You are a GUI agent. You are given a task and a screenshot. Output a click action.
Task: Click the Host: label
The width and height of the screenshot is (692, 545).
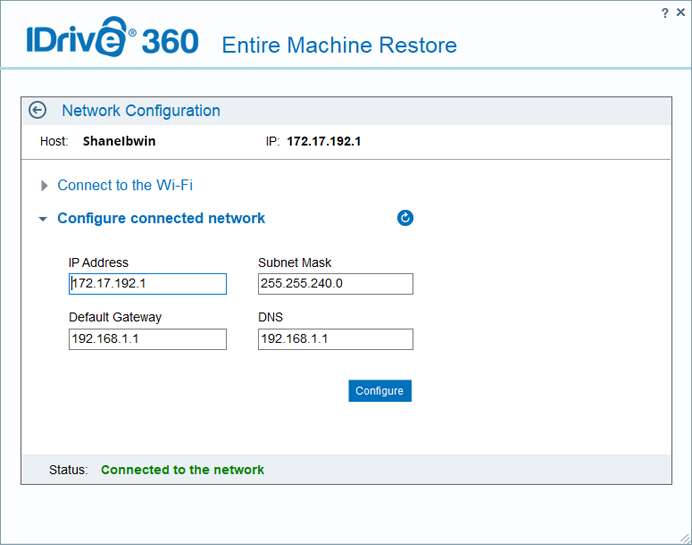(x=54, y=141)
